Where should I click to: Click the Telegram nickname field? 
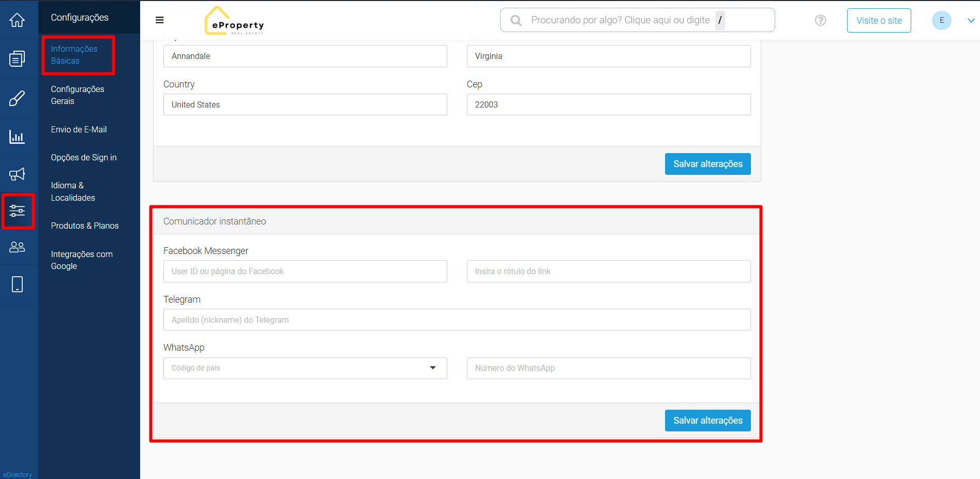[x=457, y=320]
